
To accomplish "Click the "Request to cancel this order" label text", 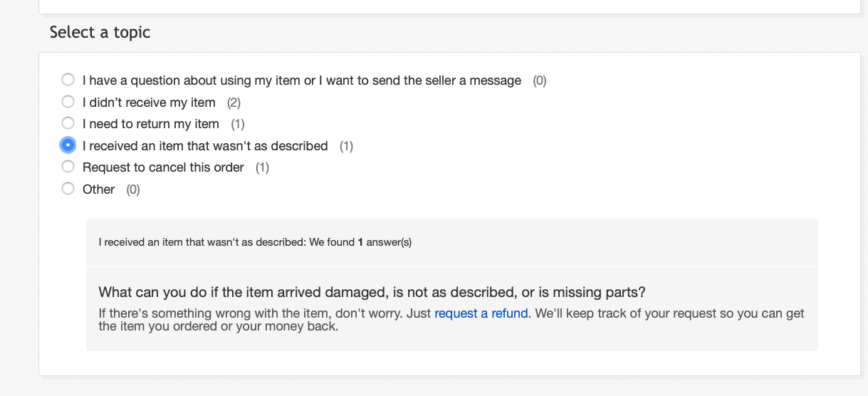I will tap(163, 167).
